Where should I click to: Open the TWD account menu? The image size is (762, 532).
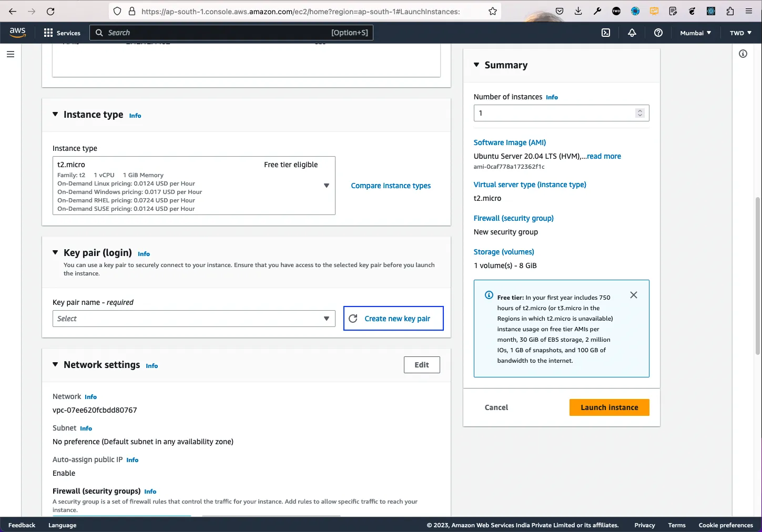click(x=740, y=33)
